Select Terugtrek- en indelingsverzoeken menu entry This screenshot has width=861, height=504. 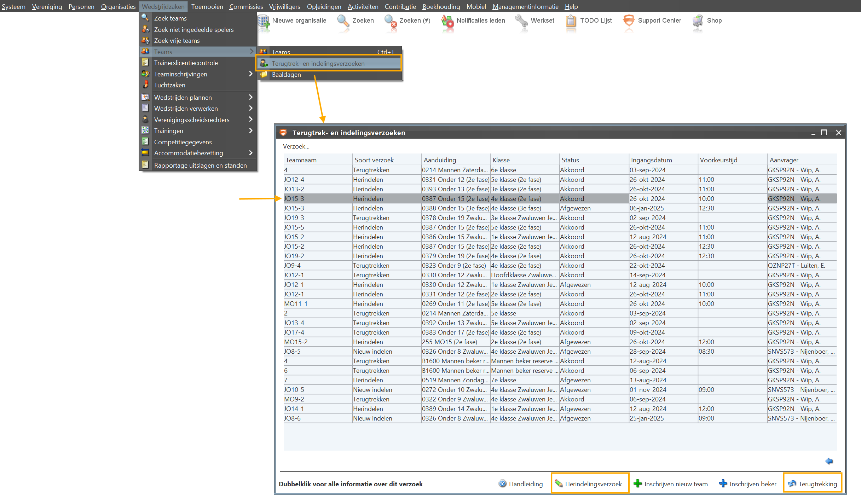[318, 64]
